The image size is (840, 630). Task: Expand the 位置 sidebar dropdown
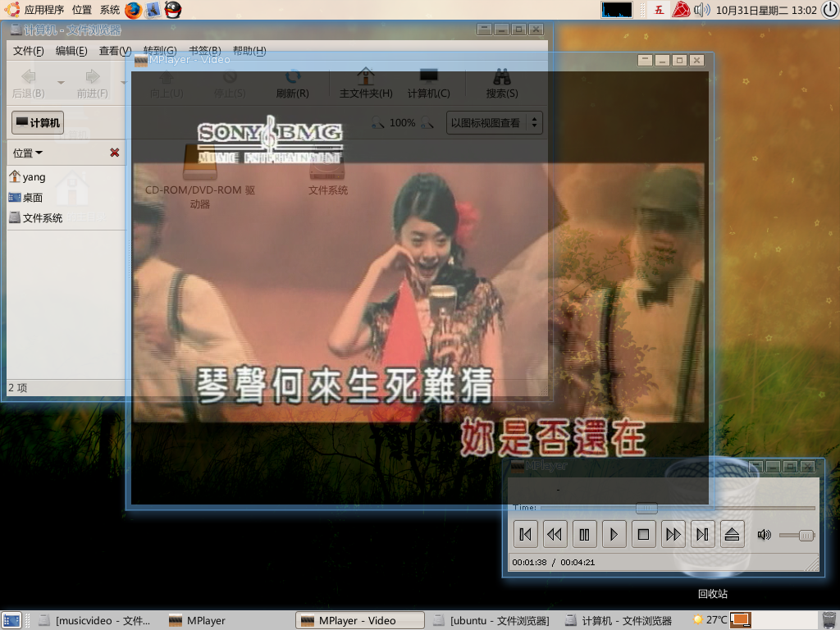28,153
